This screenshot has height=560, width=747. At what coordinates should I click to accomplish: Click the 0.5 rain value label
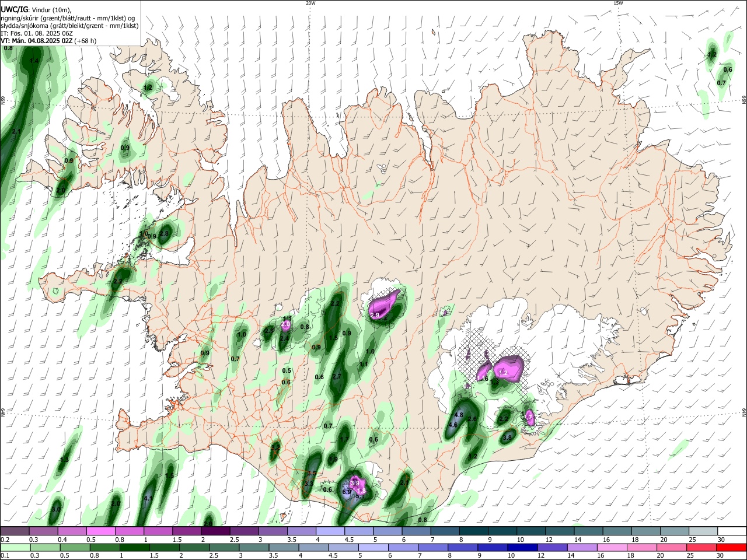point(287,370)
